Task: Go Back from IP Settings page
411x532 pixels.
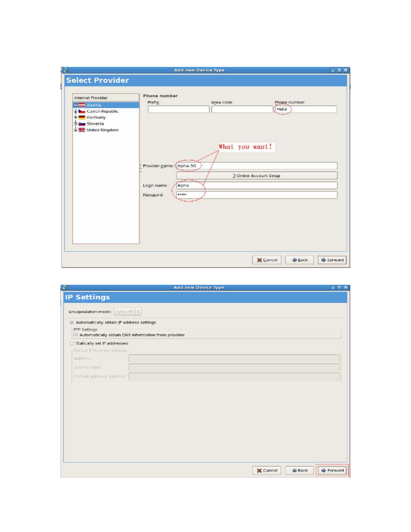Action: point(300,470)
